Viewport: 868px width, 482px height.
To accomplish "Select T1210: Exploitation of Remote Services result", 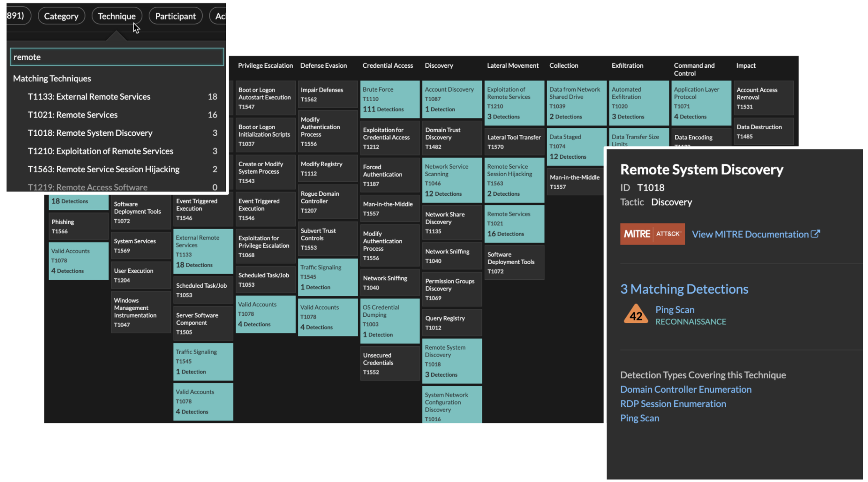I will tap(116, 151).
